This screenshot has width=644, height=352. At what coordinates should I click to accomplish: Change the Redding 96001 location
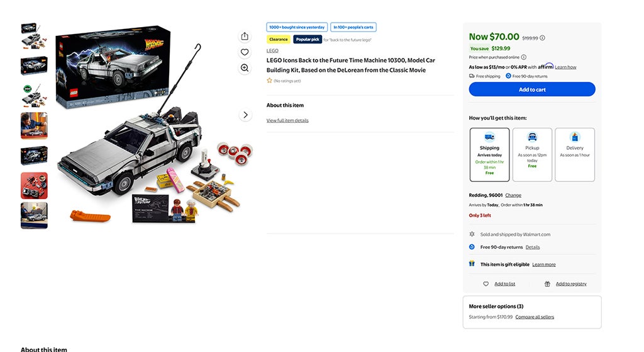513,195
